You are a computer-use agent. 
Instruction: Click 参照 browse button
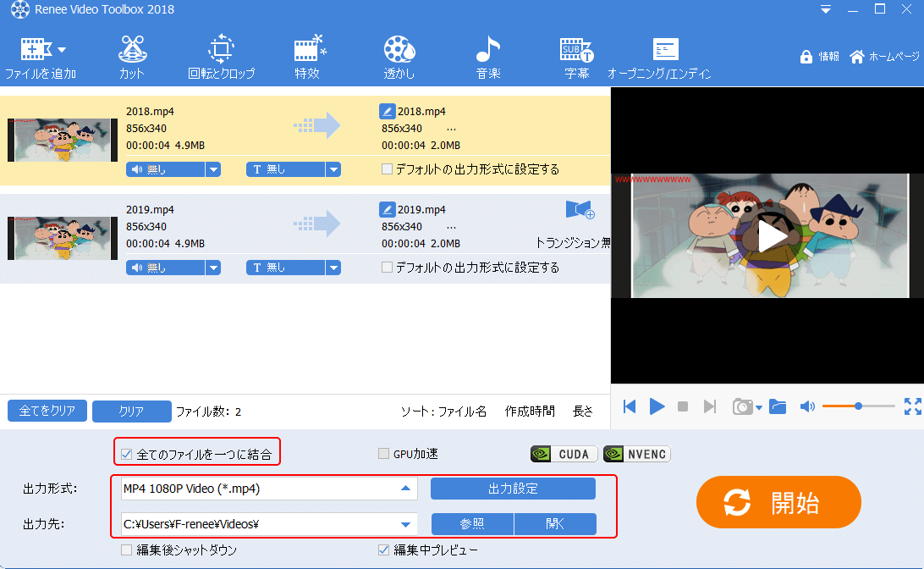pyautogui.click(x=473, y=524)
